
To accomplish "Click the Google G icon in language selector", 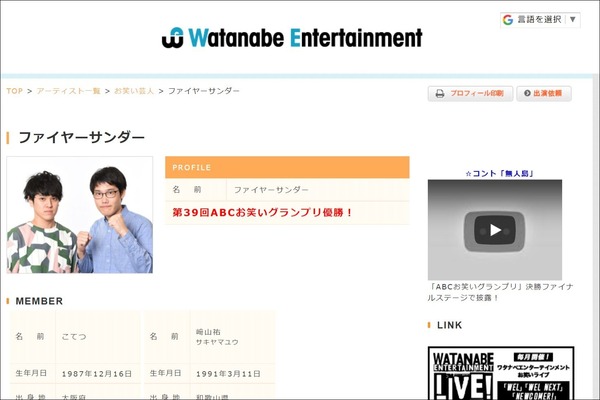I will point(508,20).
